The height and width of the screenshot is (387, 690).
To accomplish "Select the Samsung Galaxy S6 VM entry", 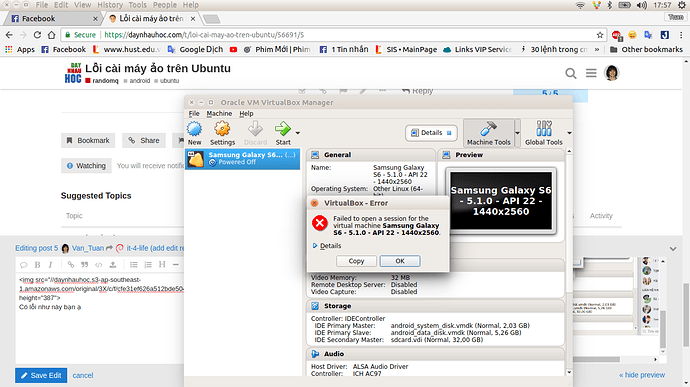I will [242, 158].
